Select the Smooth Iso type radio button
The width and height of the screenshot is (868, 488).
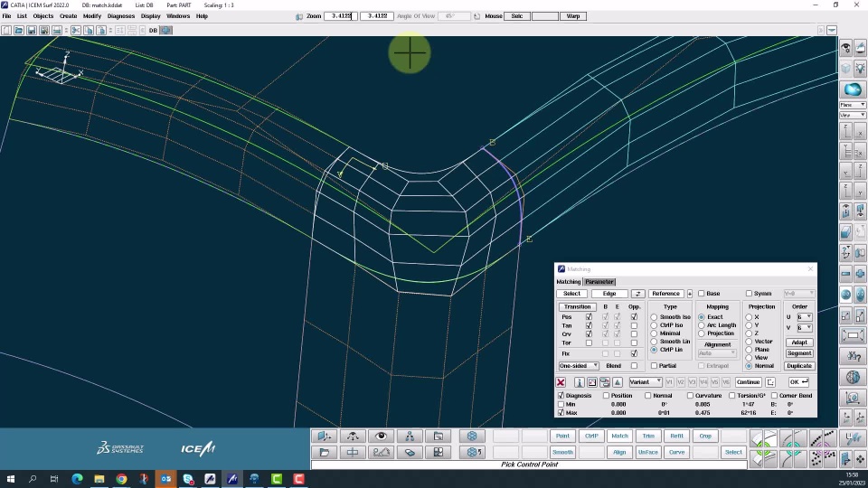654,317
